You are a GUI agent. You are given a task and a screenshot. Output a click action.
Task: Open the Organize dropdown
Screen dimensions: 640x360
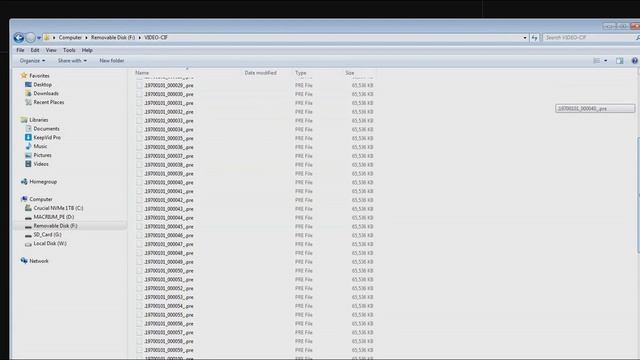pos(32,61)
